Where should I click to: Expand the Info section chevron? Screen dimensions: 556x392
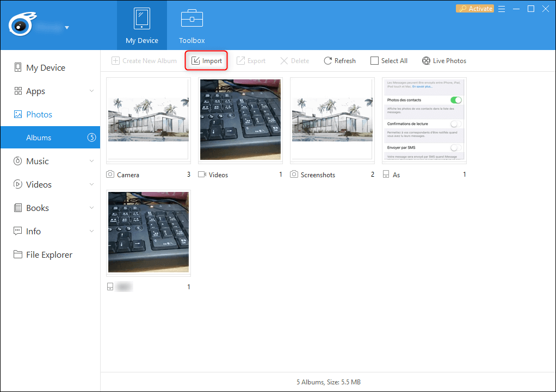(91, 232)
